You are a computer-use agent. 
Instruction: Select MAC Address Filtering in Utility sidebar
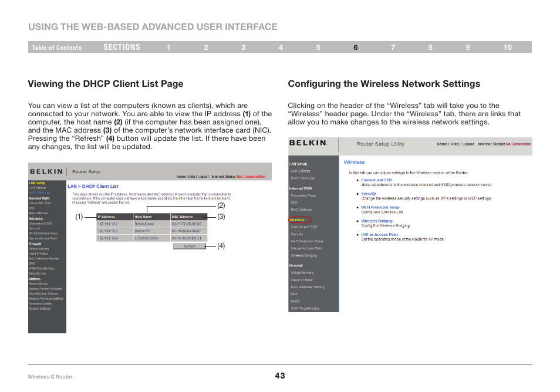tap(308, 287)
